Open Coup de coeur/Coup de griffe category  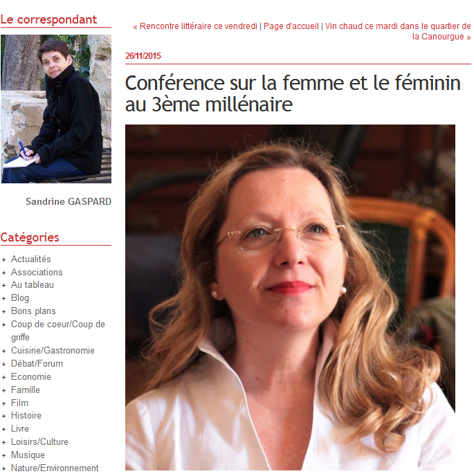57,331
